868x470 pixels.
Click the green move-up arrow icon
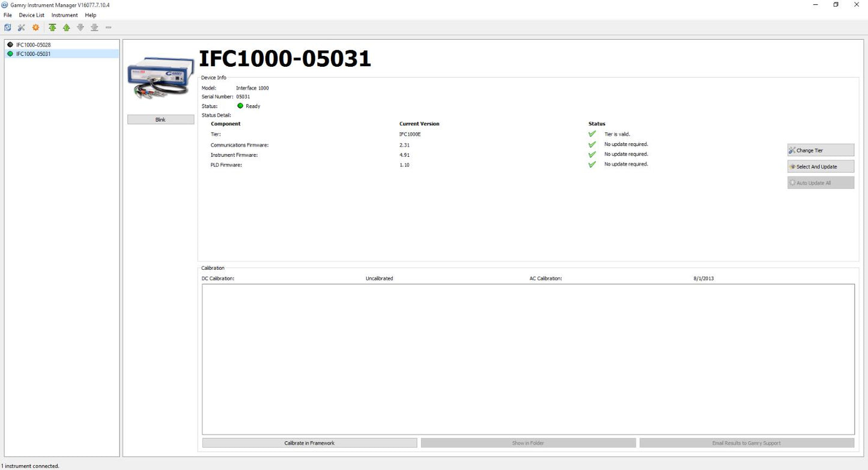click(x=67, y=28)
